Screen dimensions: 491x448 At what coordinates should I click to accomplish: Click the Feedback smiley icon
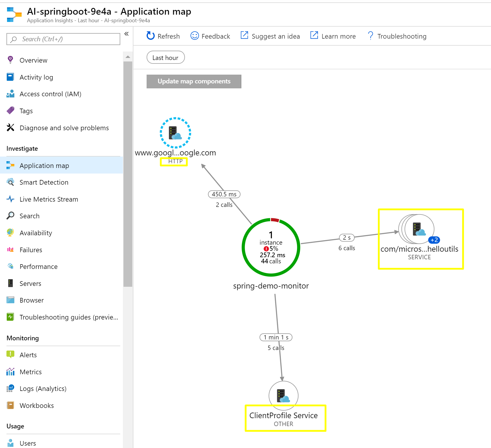pos(195,36)
